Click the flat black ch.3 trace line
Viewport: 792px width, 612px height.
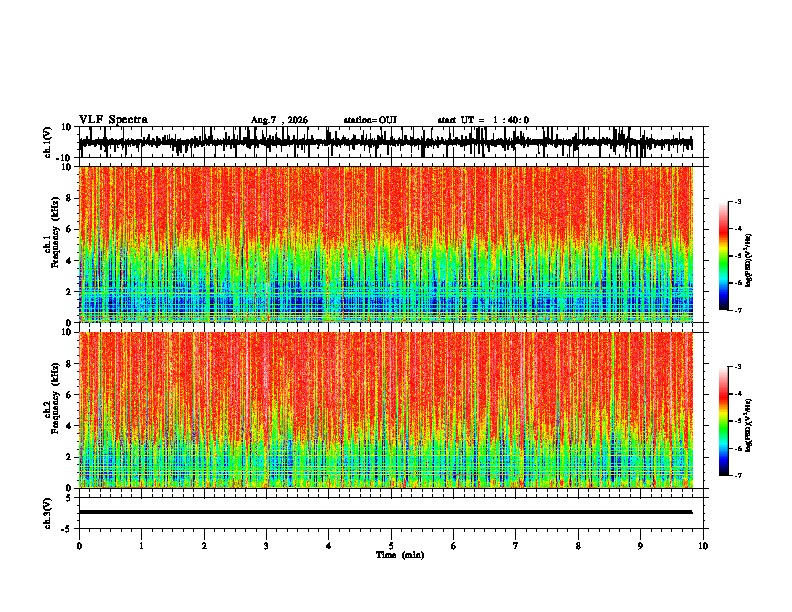pos(385,512)
